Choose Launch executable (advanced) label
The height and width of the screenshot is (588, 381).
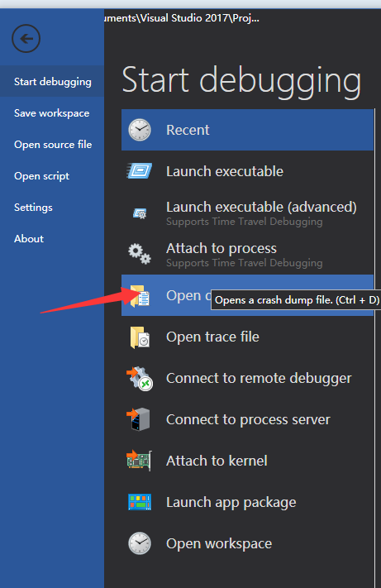(x=261, y=207)
